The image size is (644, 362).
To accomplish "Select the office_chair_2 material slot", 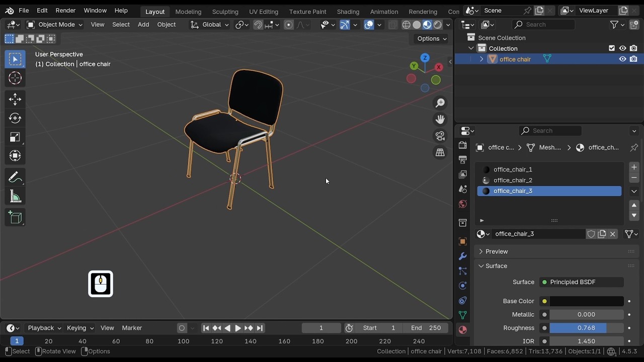I will pyautogui.click(x=549, y=180).
